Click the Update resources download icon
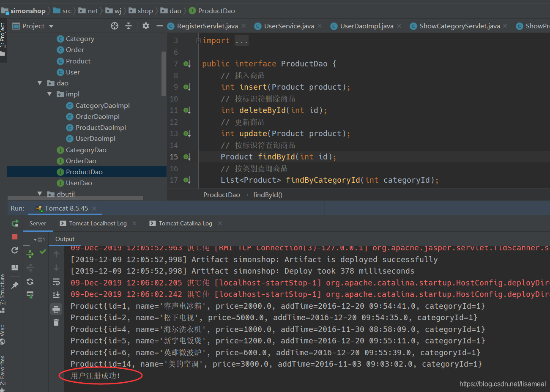This screenshot has width=550, height=392. (x=30, y=295)
